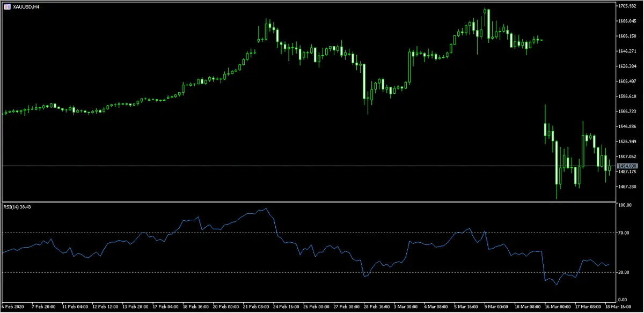
Task: Click the 1467.288 price scale value
Action: 626,187
